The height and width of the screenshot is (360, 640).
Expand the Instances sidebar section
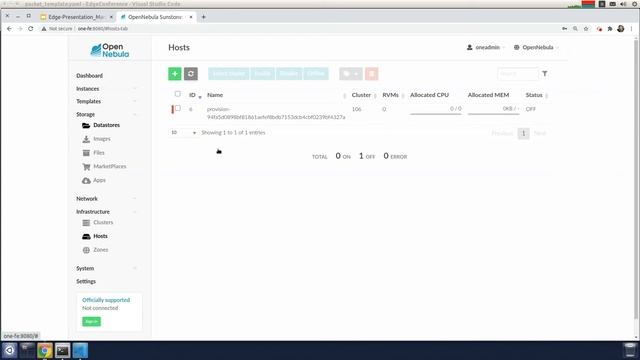pyautogui.click(x=106, y=89)
